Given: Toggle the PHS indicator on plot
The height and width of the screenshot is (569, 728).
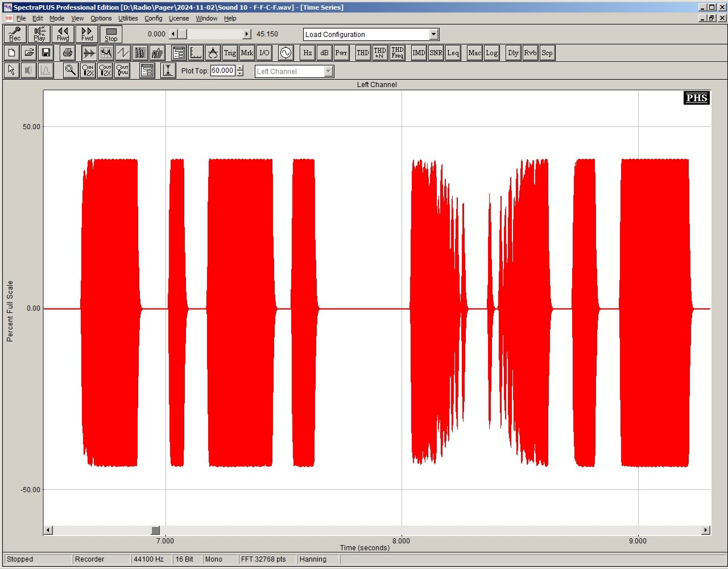Looking at the screenshot, I should (x=697, y=98).
